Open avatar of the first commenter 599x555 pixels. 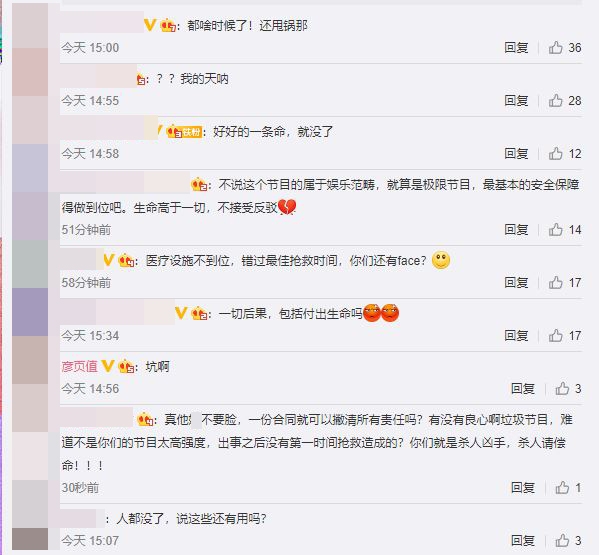tap(30, 26)
